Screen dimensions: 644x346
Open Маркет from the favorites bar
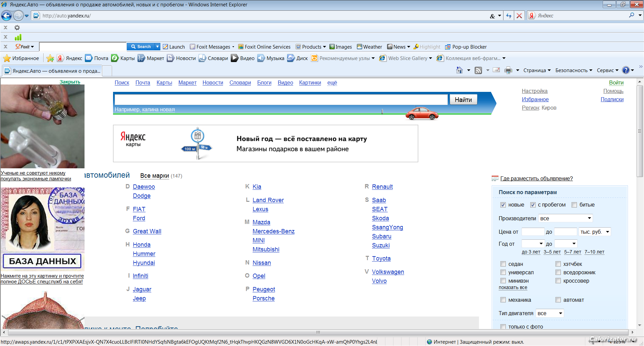tap(151, 58)
